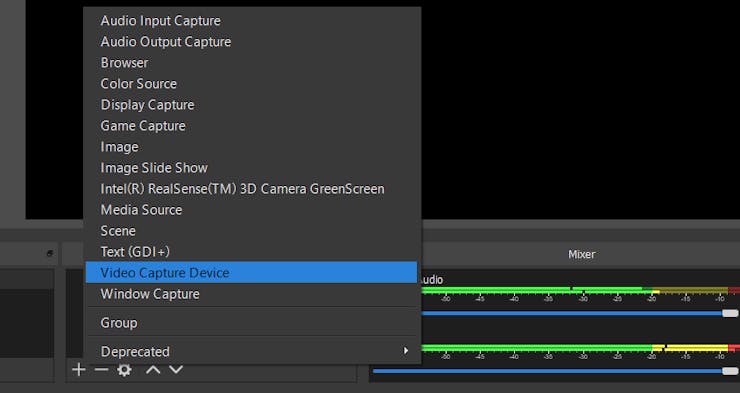740x393 pixels.
Task: Click the plus icon to add source
Action: pyautogui.click(x=79, y=370)
